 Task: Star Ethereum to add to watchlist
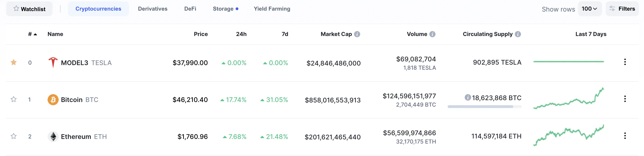13,136
